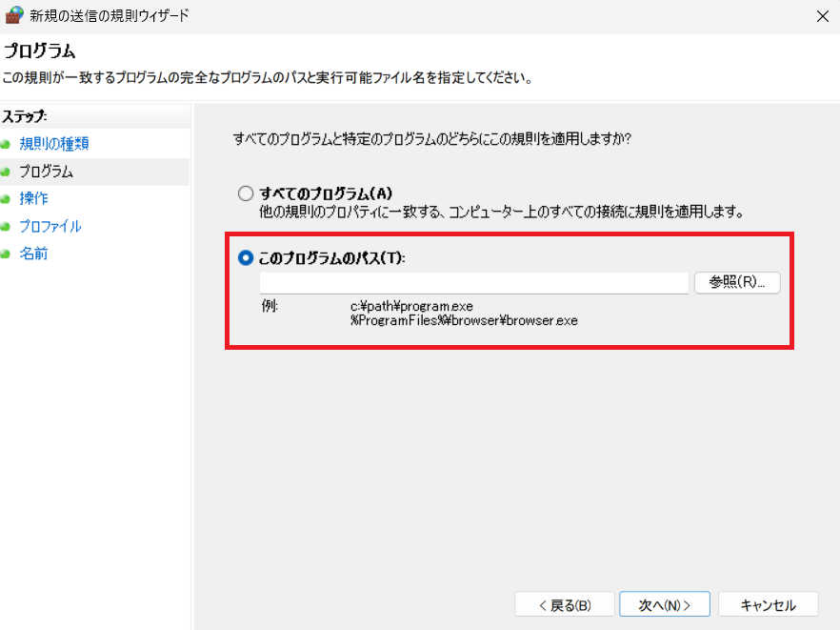Select the プログラム step in the sidebar

[46, 172]
